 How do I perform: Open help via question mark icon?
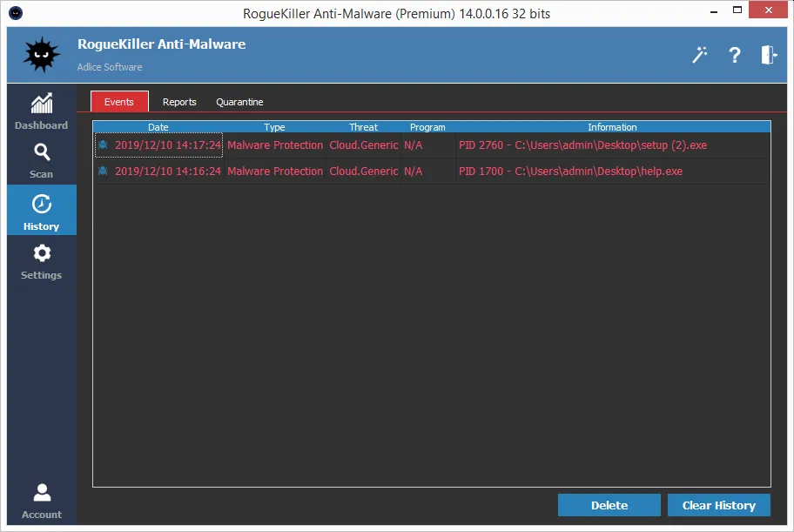(734, 55)
